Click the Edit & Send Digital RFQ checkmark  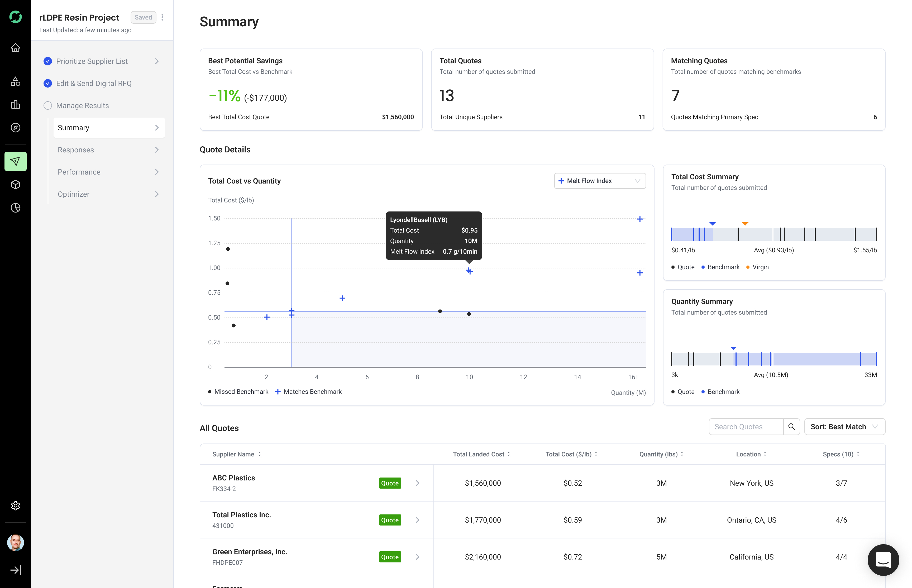click(x=48, y=83)
